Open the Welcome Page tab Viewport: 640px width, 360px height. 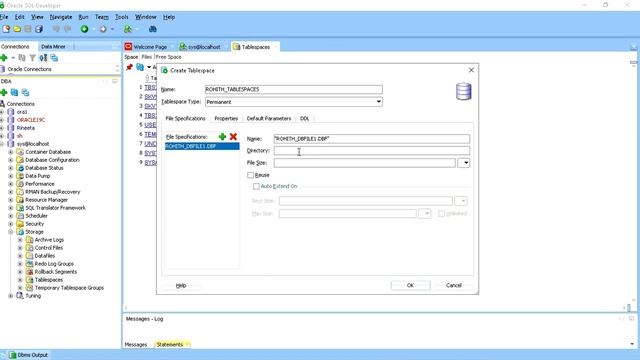tap(150, 47)
